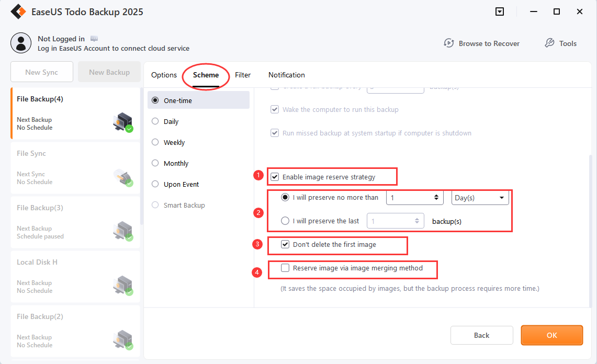Enable Reserve image via image merging method
Image resolution: width=597 pixels, height=364 pixels.
click(x=285, y=268)
